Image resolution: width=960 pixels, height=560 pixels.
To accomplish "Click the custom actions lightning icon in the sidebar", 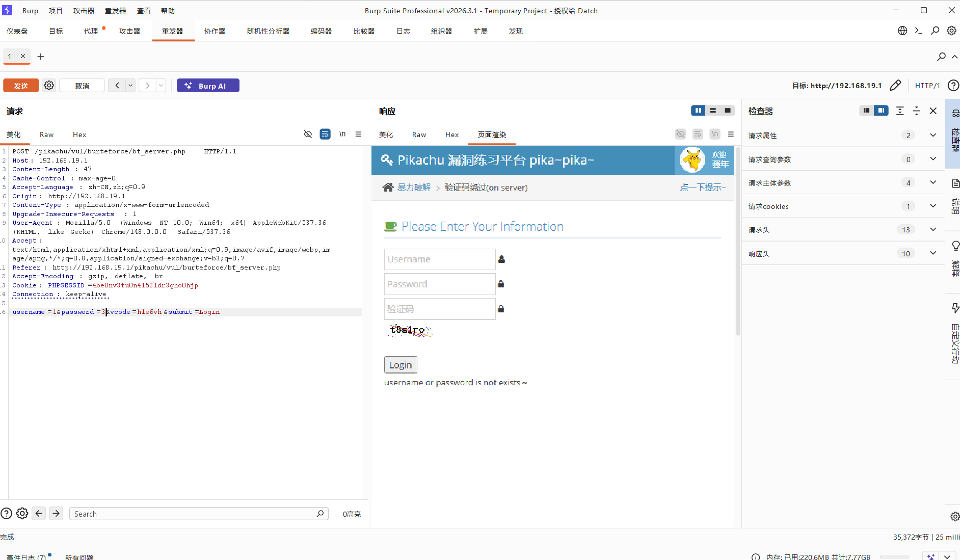I will coord(955,308).
